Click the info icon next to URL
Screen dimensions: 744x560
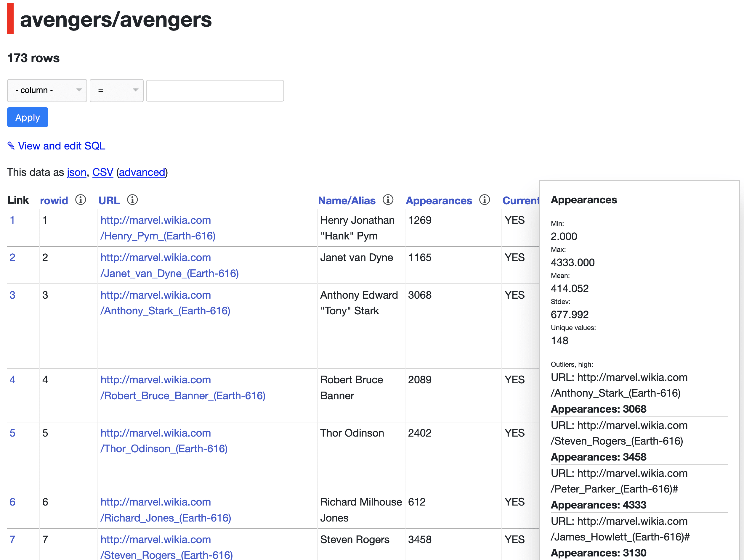(x=132, y=200)
